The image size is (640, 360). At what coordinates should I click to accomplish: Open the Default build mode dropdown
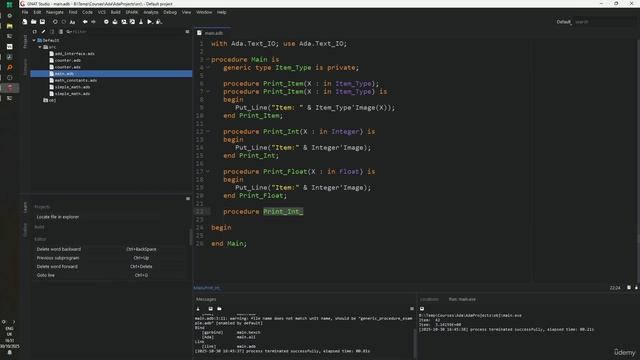coord(564,22)
